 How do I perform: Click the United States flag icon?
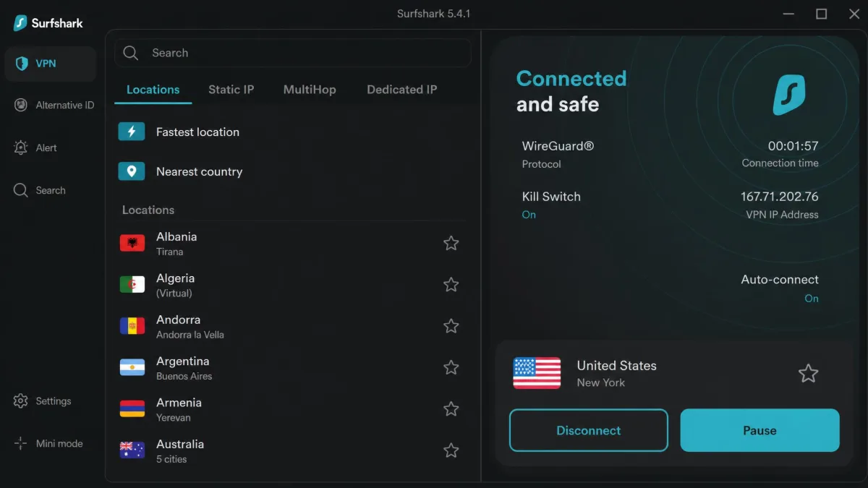[537, 373]
